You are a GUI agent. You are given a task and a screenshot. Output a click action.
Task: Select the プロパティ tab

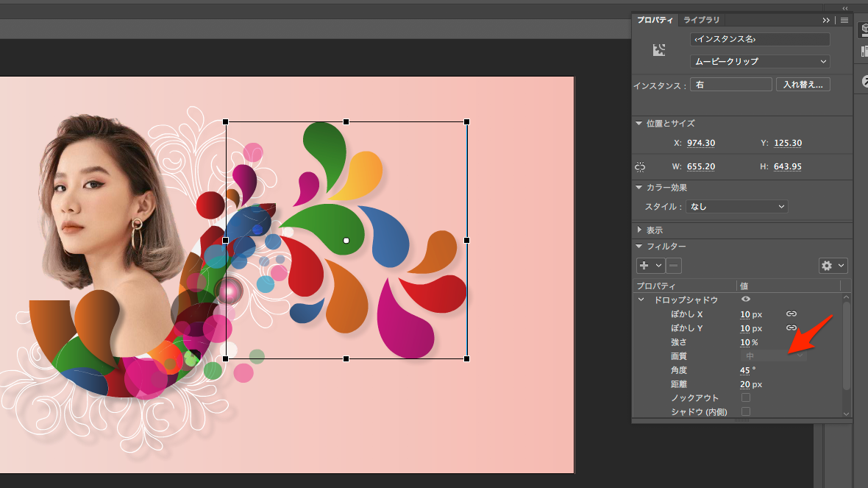[655, 20]
